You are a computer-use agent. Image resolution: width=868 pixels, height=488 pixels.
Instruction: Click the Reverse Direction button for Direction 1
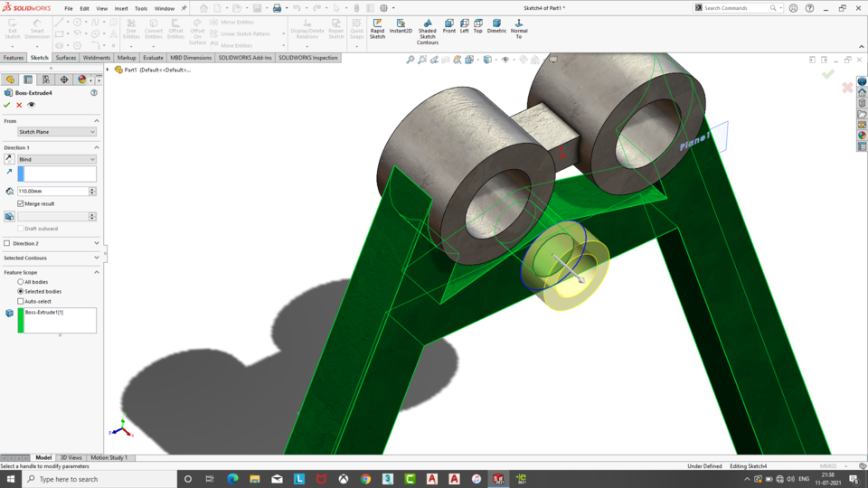coord(9,159)
